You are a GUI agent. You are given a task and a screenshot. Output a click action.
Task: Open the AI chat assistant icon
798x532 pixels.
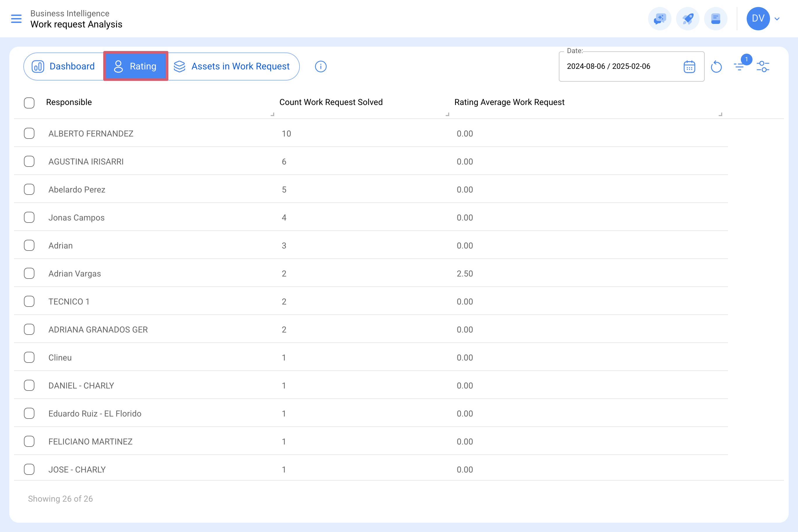[x=659, y=19]
